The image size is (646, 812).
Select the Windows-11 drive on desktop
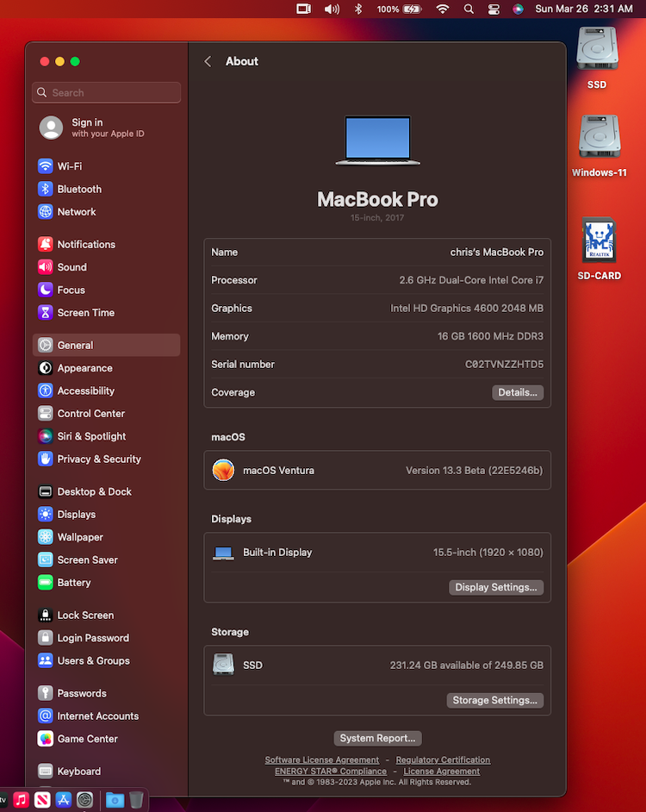[x=599, y=146]
